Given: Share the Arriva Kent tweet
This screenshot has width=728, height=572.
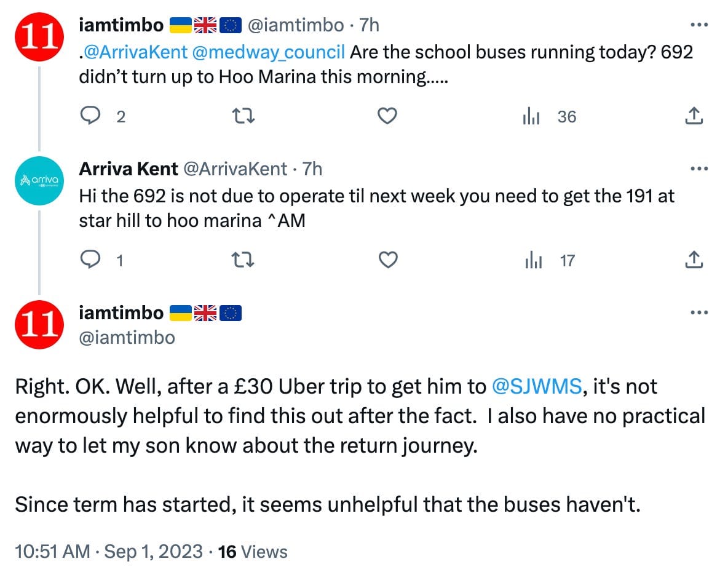Looking at the screenshot, I should click(x=694, y=260).
